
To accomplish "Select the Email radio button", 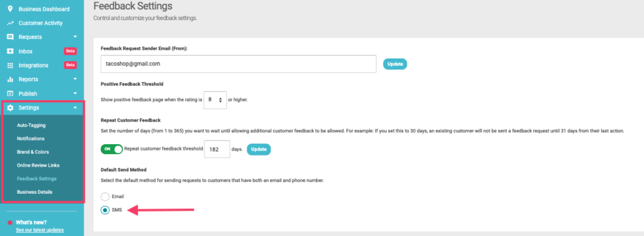I will tap(105, 196).
